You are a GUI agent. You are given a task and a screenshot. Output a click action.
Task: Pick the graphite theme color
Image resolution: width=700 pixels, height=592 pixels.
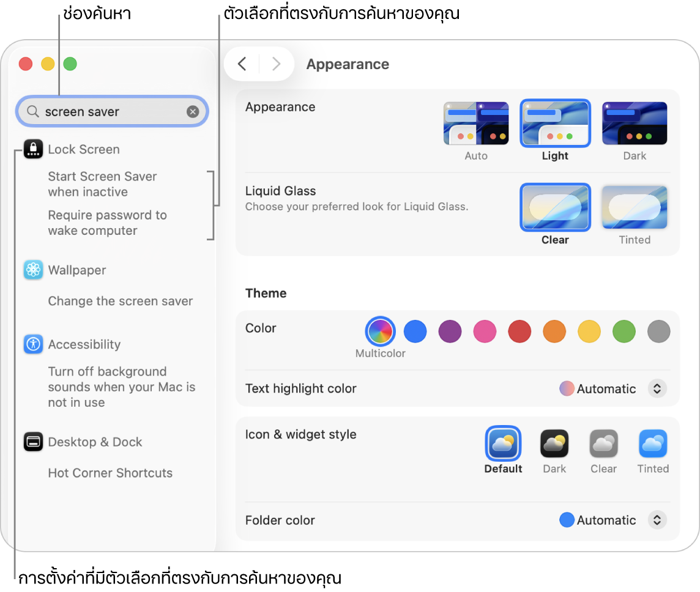click(658, 331)
